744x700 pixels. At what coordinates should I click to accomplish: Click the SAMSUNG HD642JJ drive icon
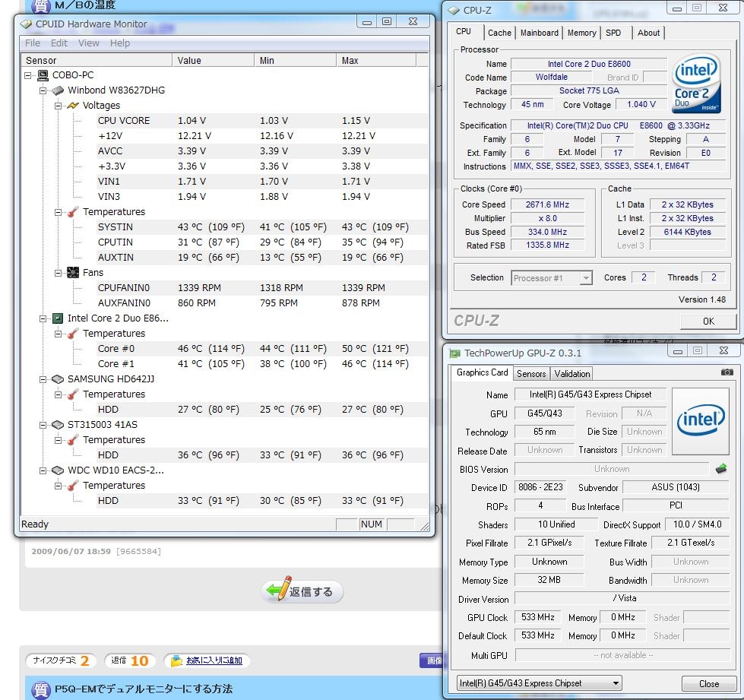coord(58,379)
